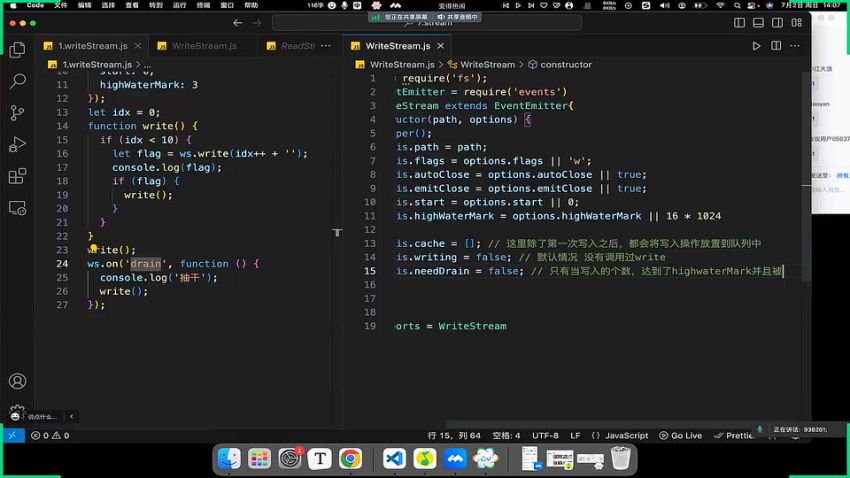Click the 1.writeStream.js breadcrumb
This screenshot has height=478, width=850.
pyautogui.click(x=96, y=64)
